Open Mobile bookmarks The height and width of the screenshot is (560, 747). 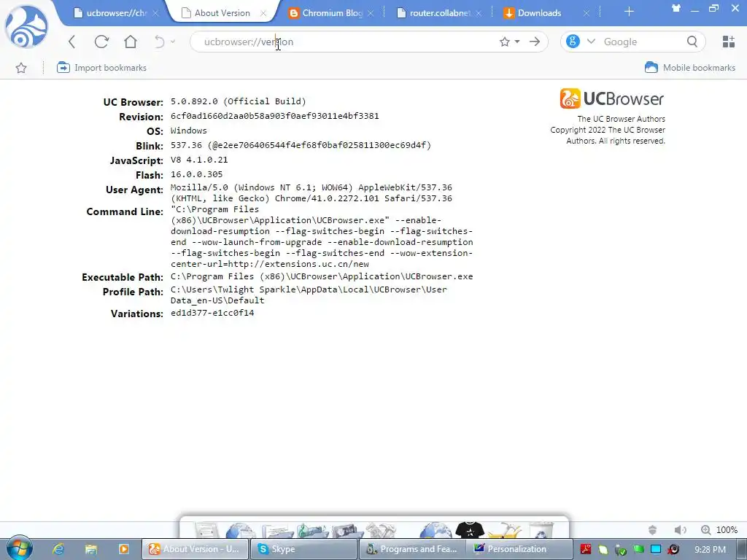690,68
